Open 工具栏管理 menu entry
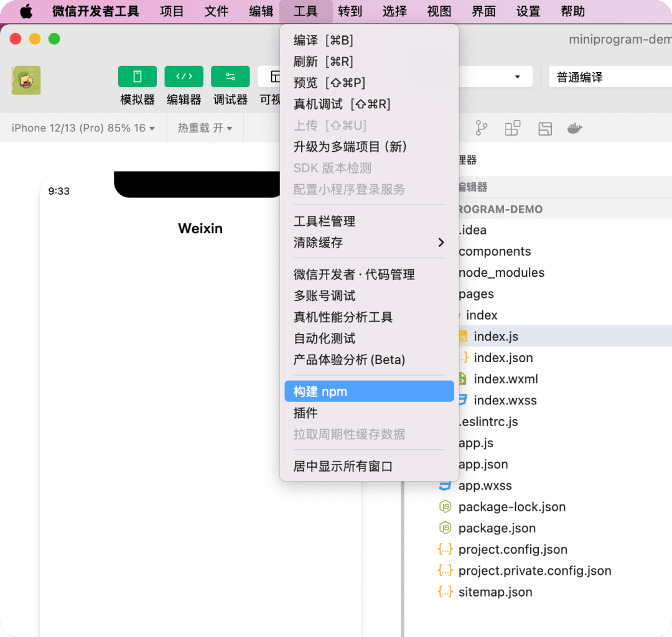This screenshot has height=637, width=672. (x=369, y=221)
